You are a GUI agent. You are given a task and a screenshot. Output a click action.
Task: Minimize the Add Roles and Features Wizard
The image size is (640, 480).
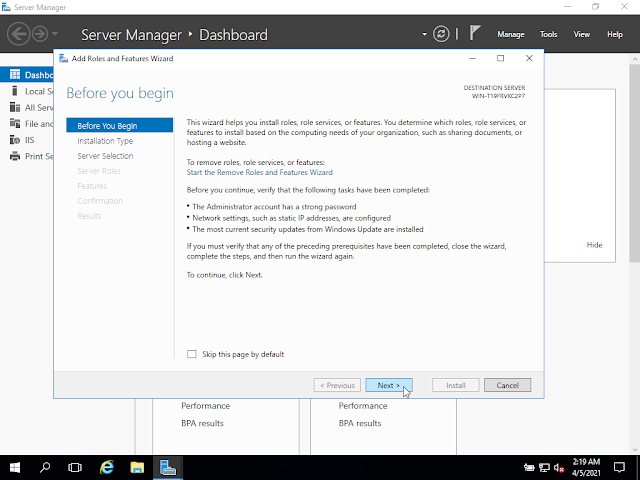[472, 58]
